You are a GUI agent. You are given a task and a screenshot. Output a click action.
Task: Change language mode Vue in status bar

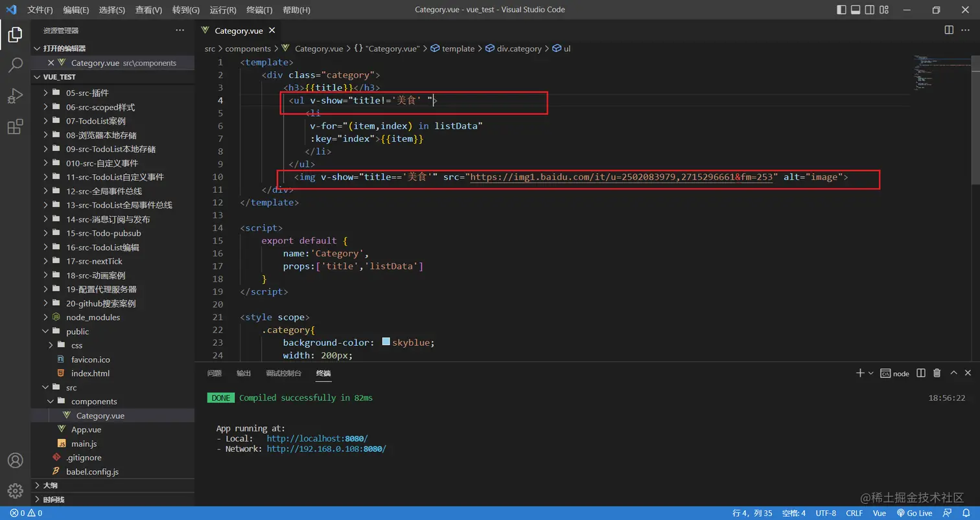880,513
